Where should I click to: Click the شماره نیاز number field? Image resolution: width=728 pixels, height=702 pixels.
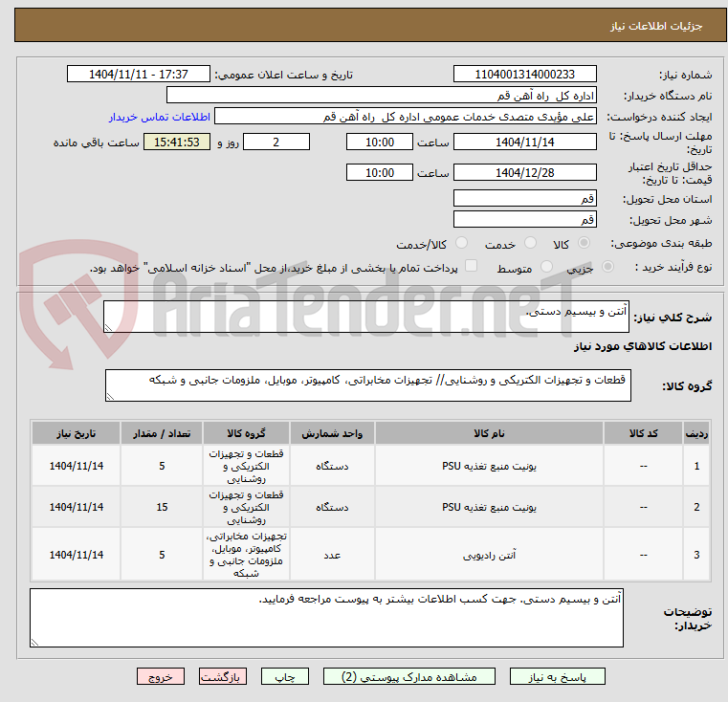[524, 74]
